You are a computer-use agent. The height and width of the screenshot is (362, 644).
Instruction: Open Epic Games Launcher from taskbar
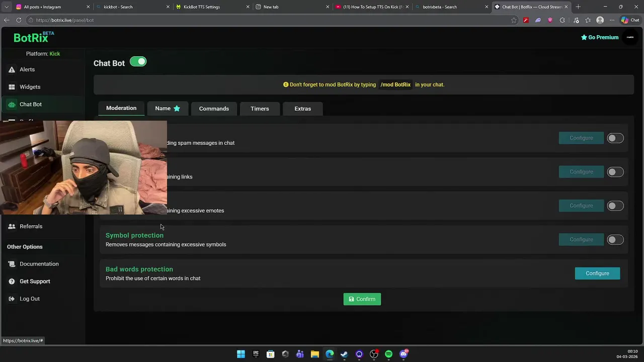click(256, 354)
